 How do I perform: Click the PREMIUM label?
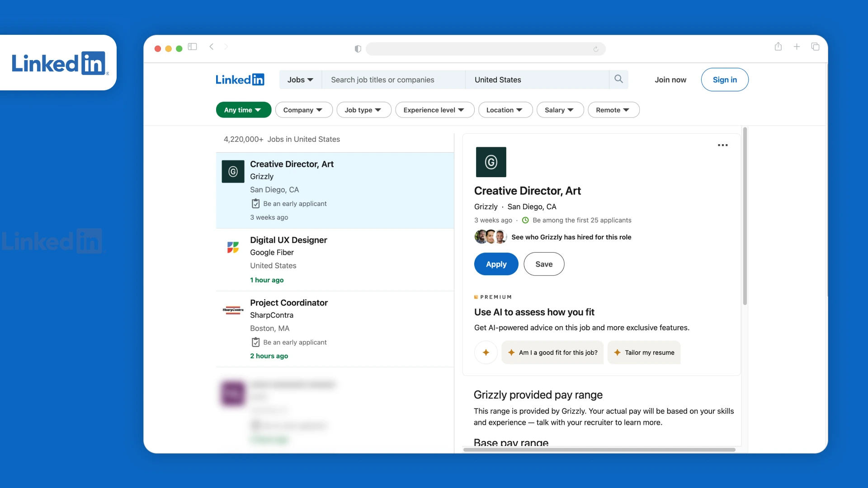493,297
